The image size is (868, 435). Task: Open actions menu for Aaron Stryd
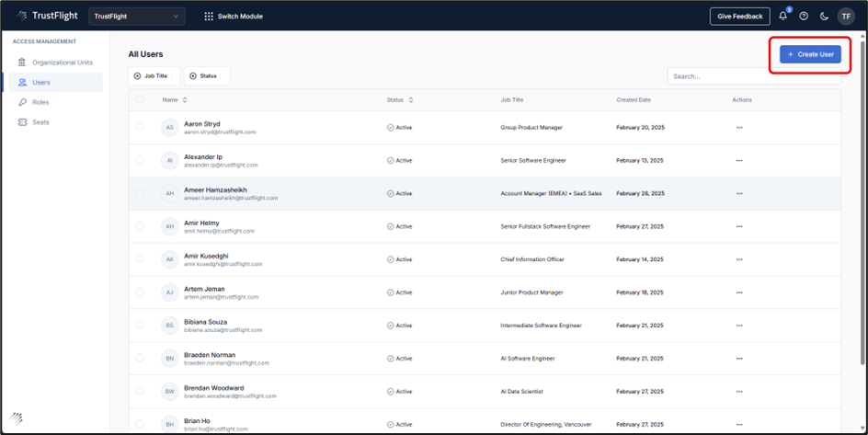pyautogui.click(x=739, y=127)
